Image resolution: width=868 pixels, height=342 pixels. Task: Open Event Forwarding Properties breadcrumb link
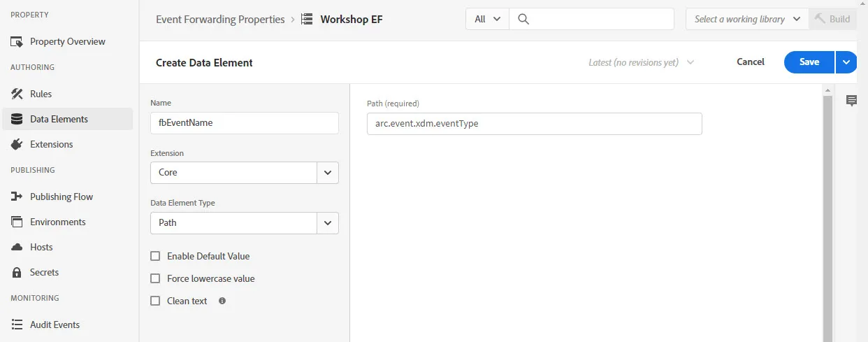coord(220,20)
